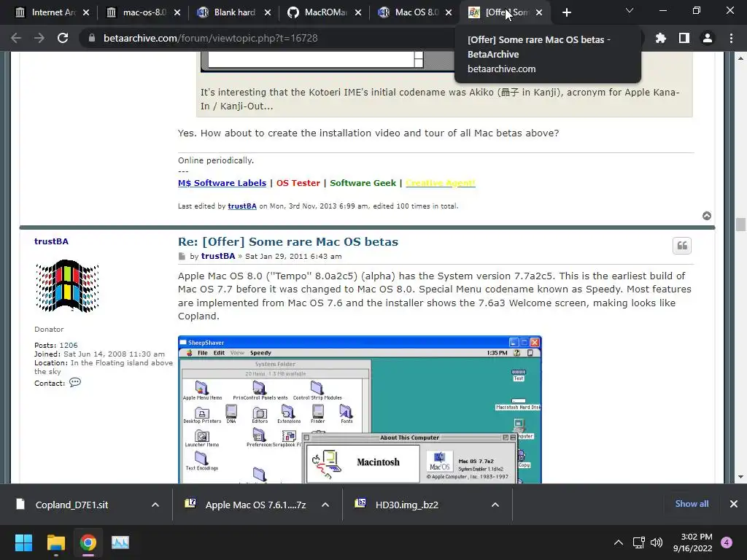Close the [Offer] Some rare betas tab

pos(539,12)
